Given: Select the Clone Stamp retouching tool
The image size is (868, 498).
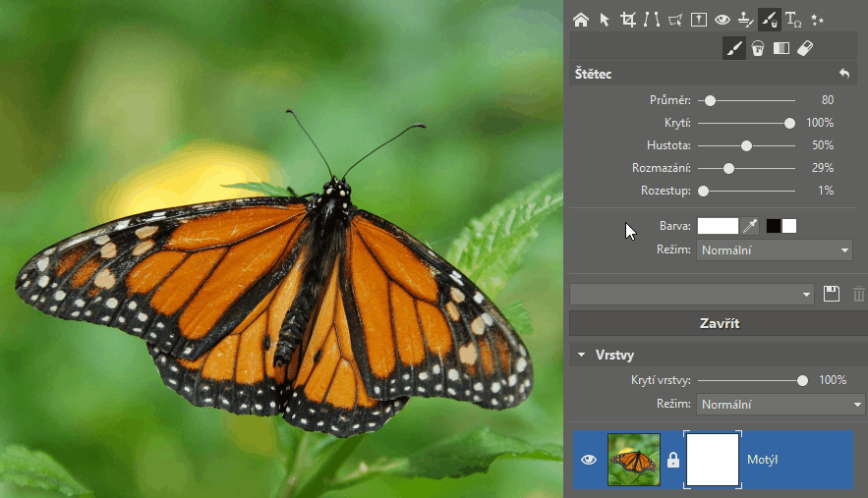Looking at the screenshot, I should point(746,19).
